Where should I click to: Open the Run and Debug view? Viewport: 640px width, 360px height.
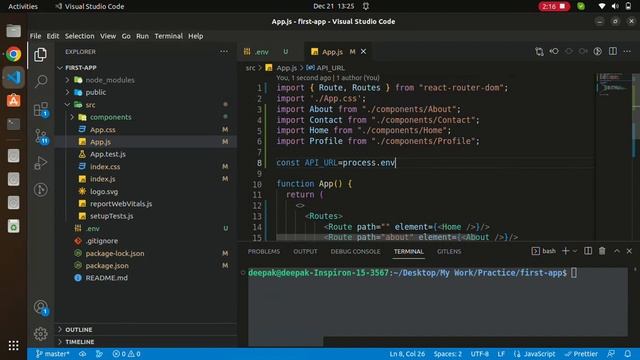pyautogui.click(x=40, y=163)
